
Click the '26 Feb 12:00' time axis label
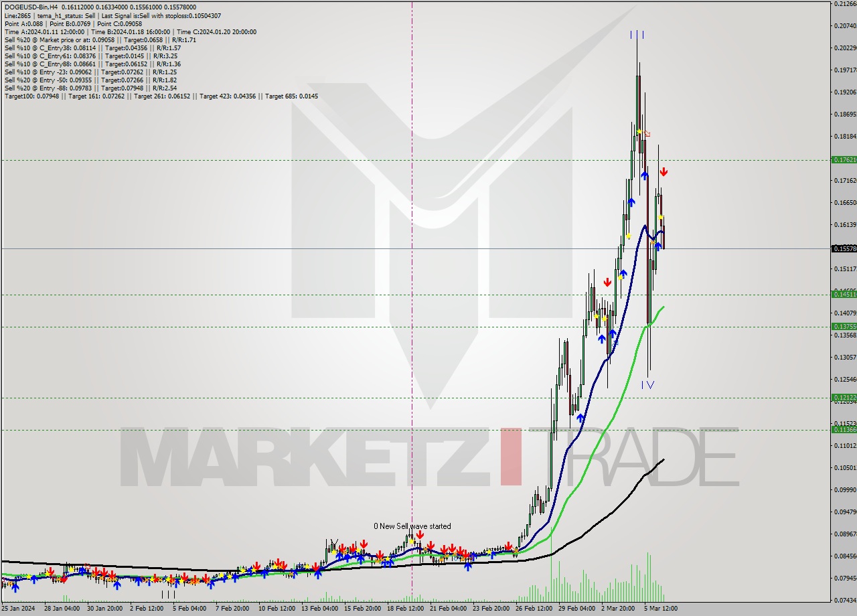(535, 608)
